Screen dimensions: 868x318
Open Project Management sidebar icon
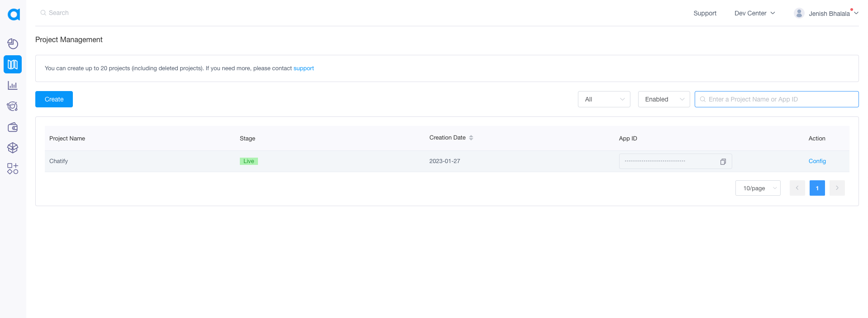13,64
